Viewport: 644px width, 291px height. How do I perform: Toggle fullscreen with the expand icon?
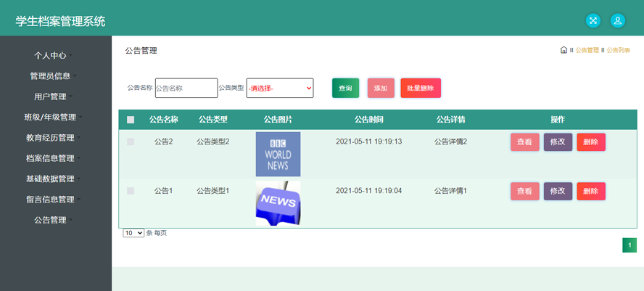[593, 20]
